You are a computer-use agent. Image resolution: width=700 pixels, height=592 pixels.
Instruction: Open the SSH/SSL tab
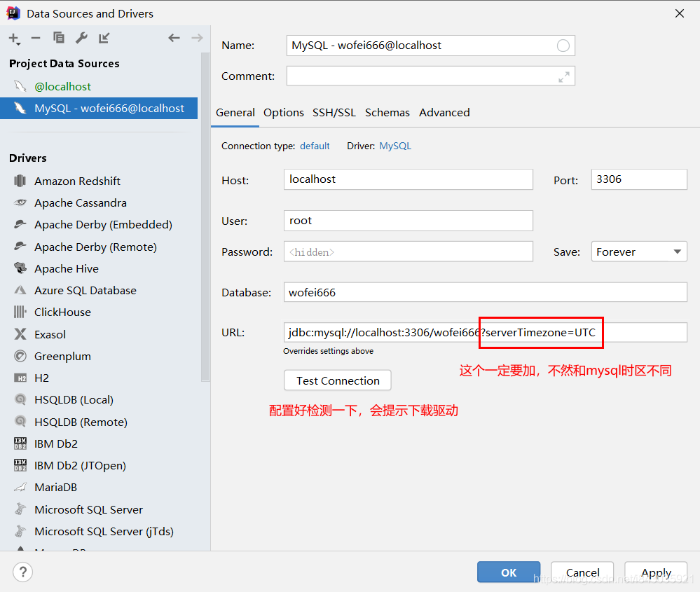pyautogui.click(x=334, y=112)
